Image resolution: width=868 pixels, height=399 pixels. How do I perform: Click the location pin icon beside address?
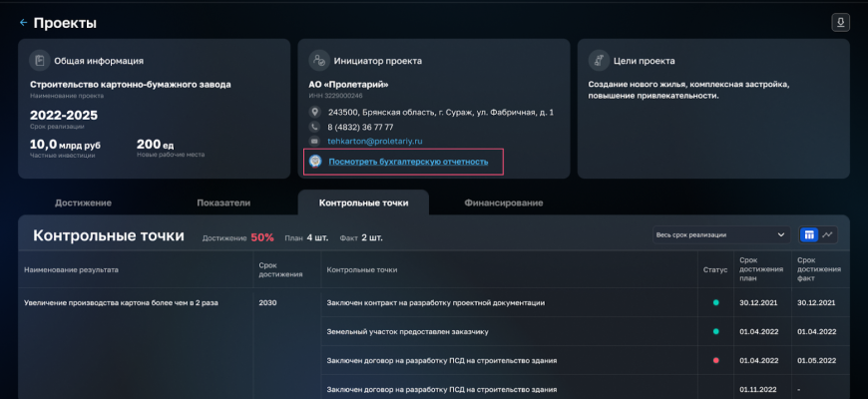point(314,113)
